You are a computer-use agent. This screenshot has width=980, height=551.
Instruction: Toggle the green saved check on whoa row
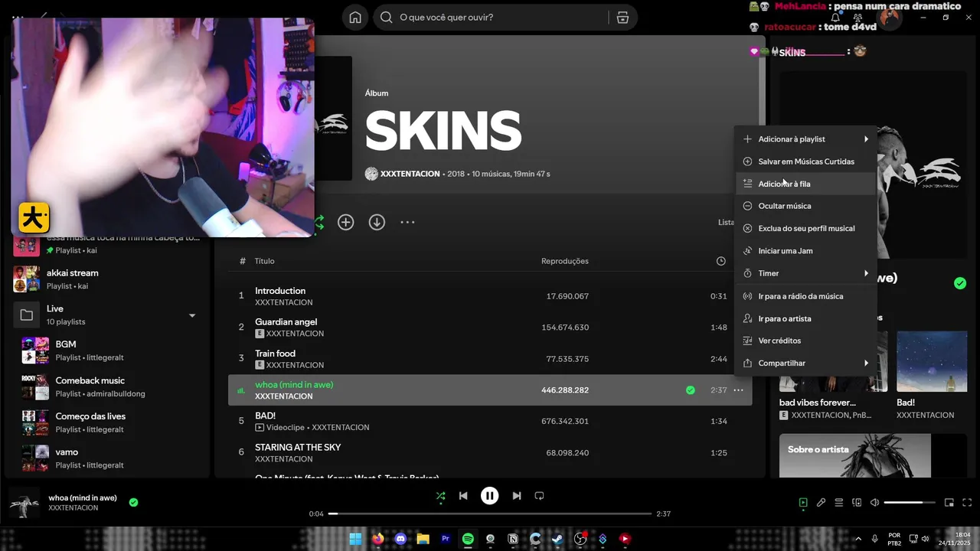(691, 390)
